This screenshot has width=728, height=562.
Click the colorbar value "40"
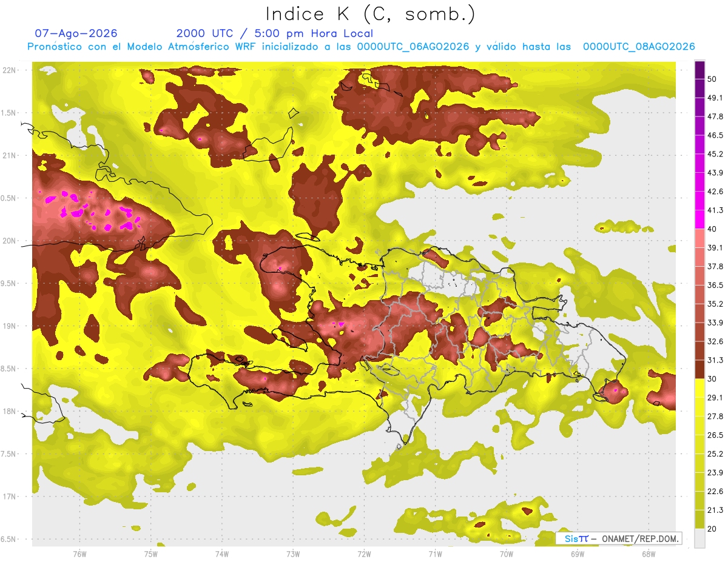(712, 229)
